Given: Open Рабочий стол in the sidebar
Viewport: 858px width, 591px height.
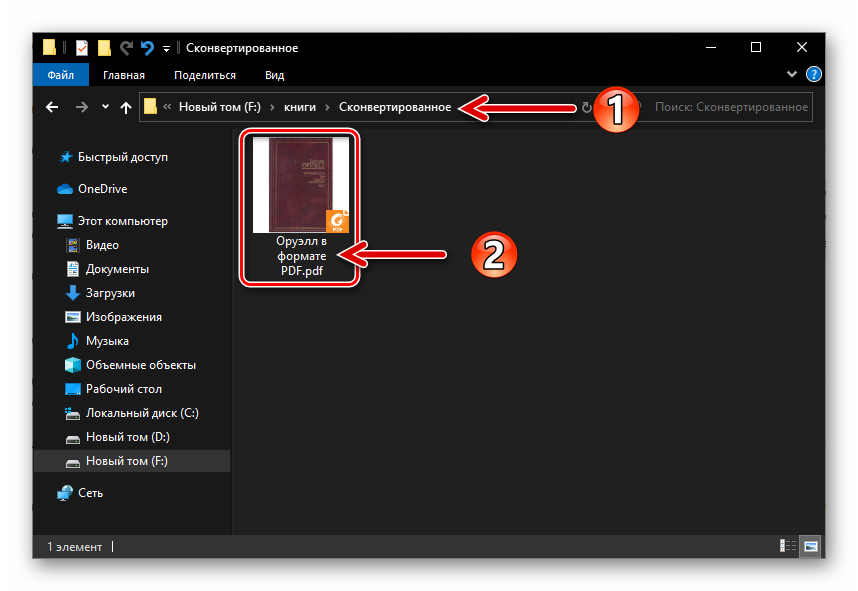Looking at the screenshot, I should pyautogui.click(x=124, y=389).
